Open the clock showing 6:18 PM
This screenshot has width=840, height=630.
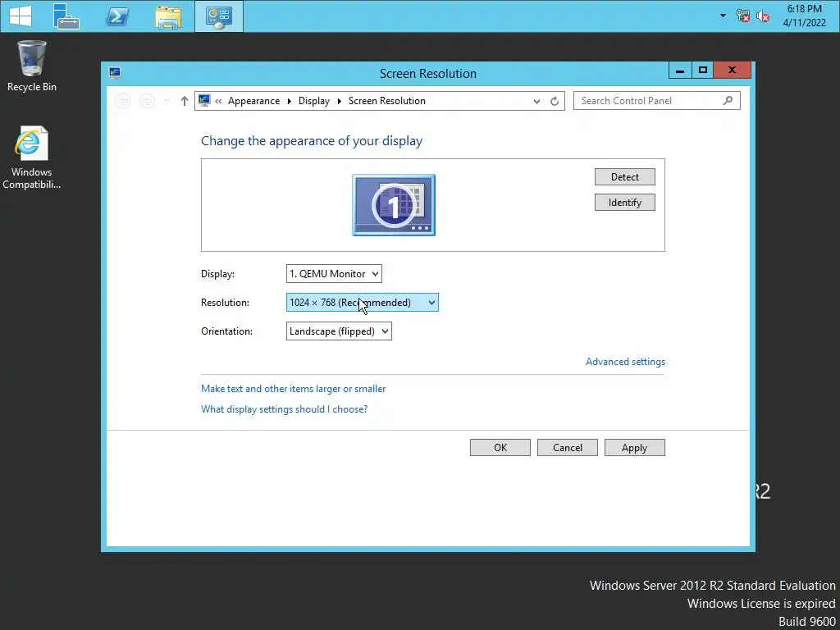[804, 16]
